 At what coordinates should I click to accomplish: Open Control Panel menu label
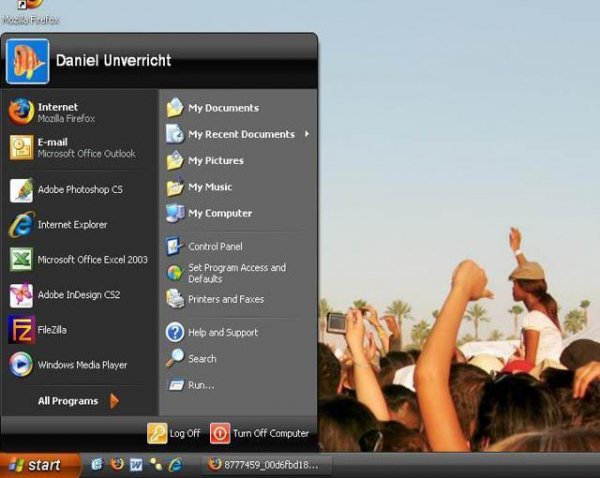[215, 246]
